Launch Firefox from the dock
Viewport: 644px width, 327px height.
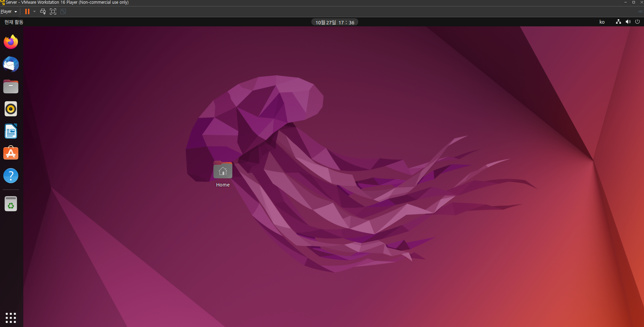(x=11, y=42)
